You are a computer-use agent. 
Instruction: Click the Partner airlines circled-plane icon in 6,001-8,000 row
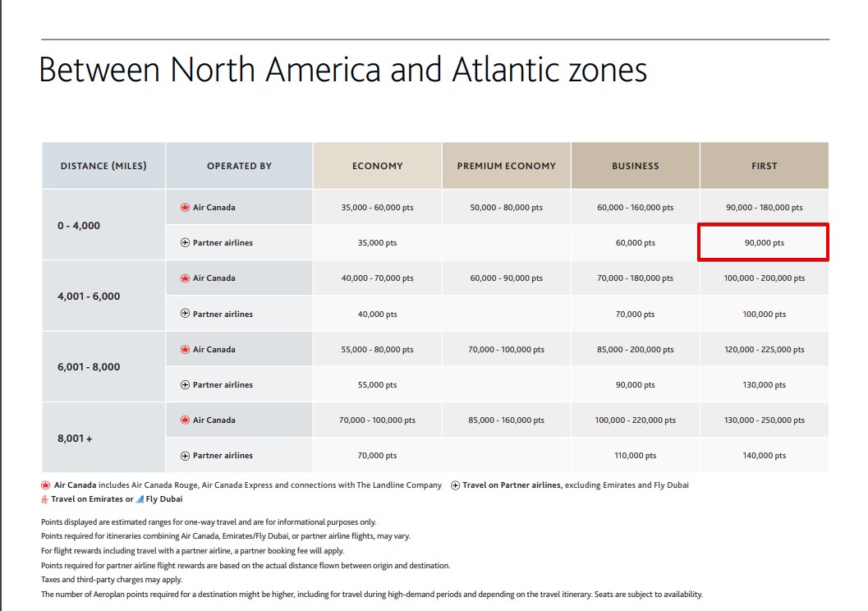click(184, 384)
